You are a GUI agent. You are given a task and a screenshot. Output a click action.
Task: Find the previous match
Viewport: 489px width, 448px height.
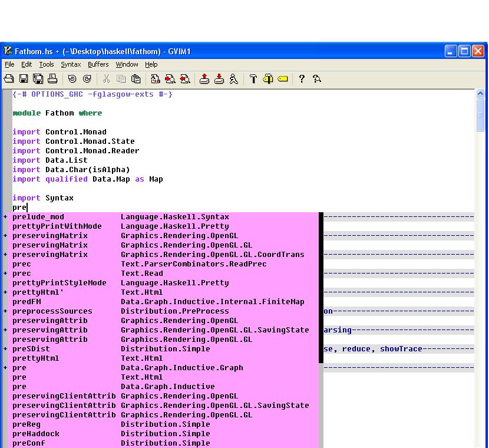(x=184, y=78)
